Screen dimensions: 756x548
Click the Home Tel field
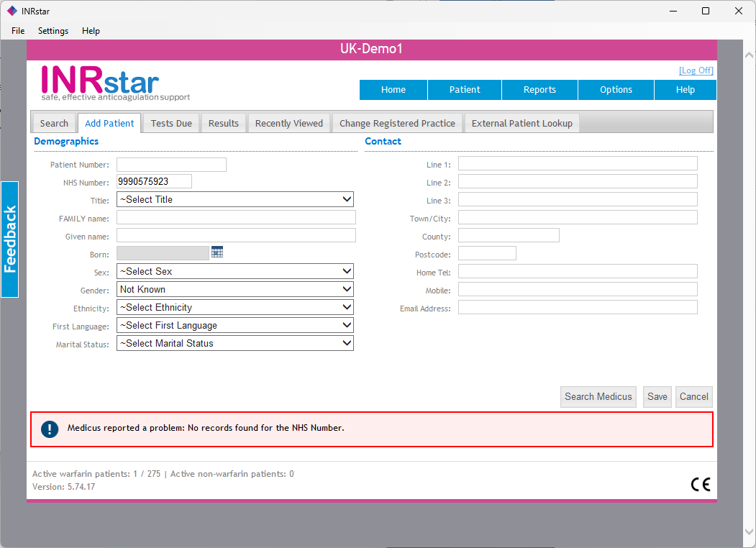[x=578, y=271]
